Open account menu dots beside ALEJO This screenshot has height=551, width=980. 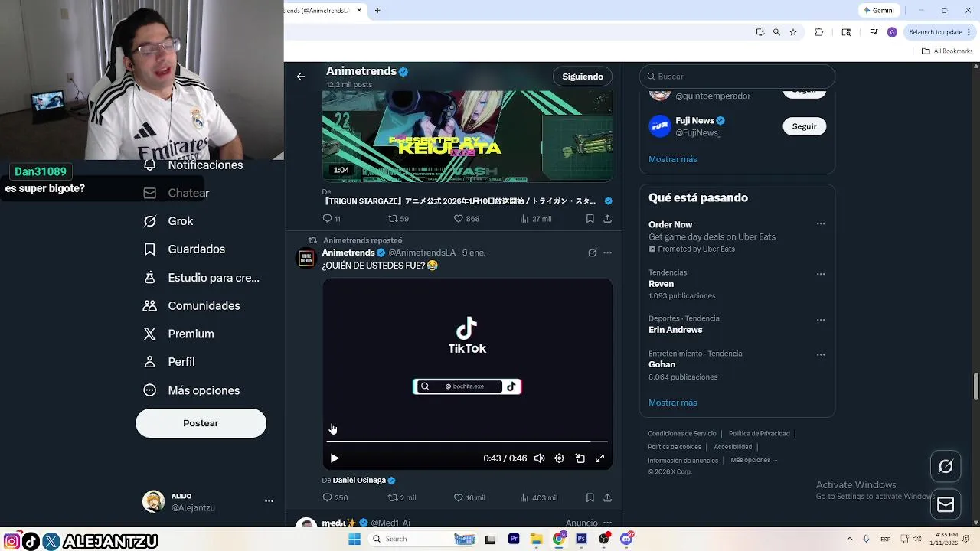[x=269, y=501]
